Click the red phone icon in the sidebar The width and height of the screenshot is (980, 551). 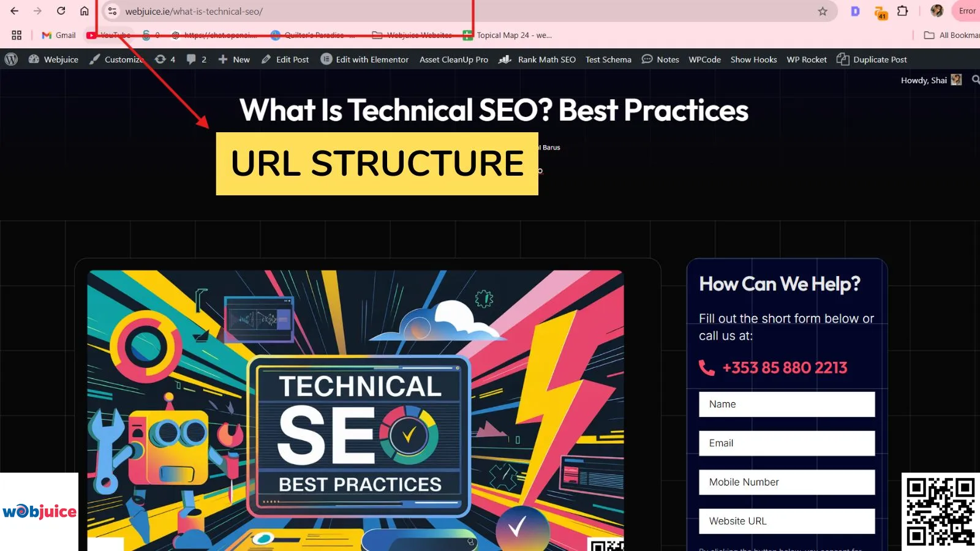click(707, 367)
